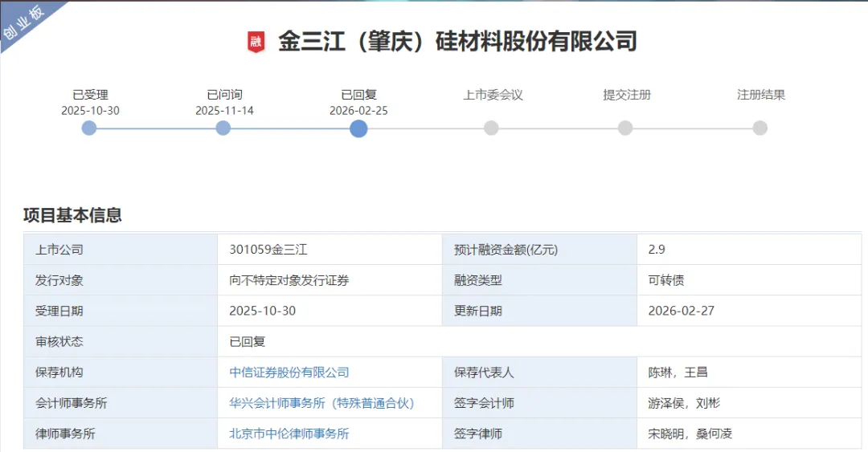The height and width of the screenshot is (452, 868).
Task: Click the 创业板 corner ribbon
Action: tap(25, 22)
